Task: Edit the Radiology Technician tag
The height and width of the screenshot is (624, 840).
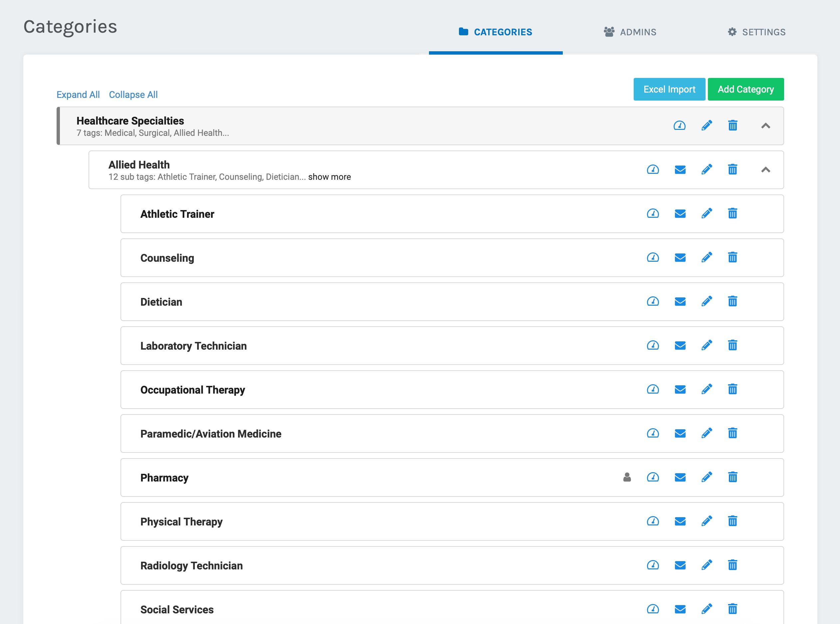Action: pos(706,565)
